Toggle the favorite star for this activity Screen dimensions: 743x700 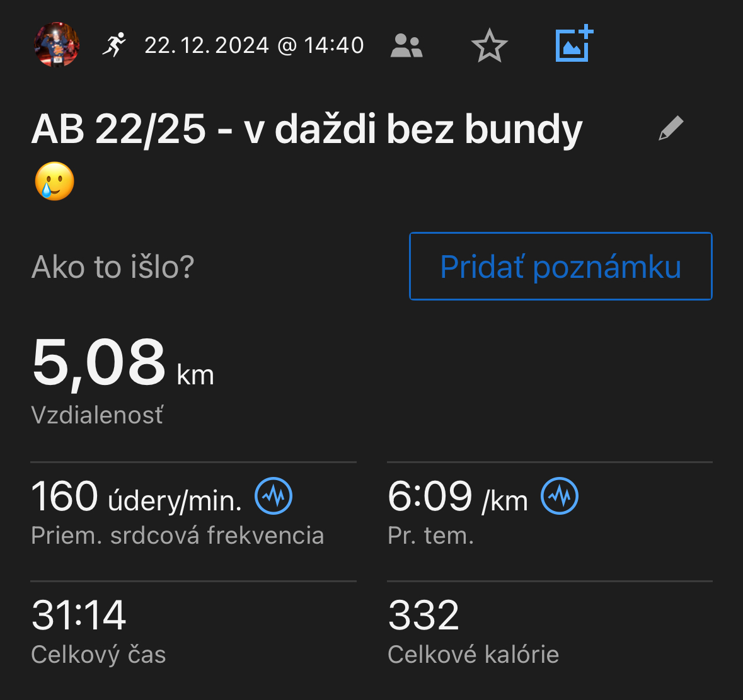click(x=489, y=46)
